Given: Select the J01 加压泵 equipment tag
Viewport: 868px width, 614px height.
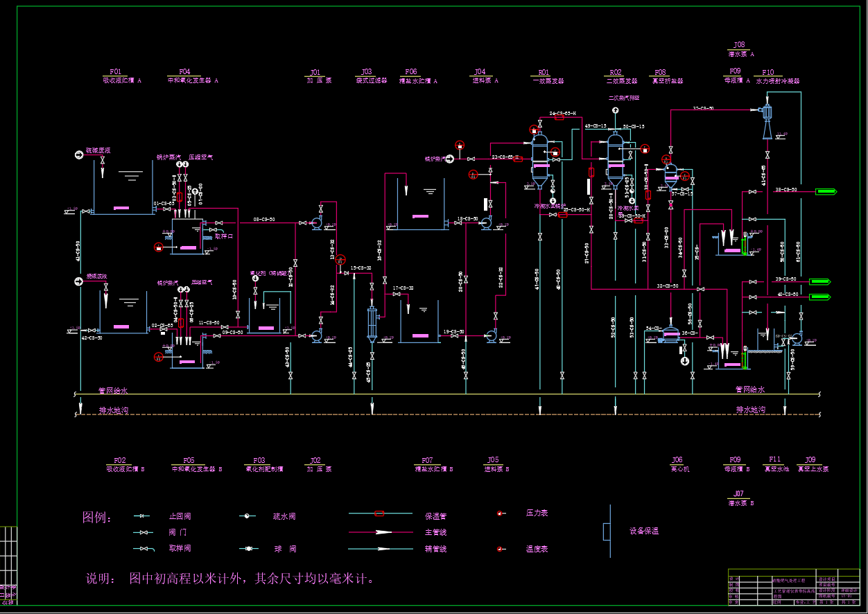Looking at the screenshot, I should click(x=319, y=76).
